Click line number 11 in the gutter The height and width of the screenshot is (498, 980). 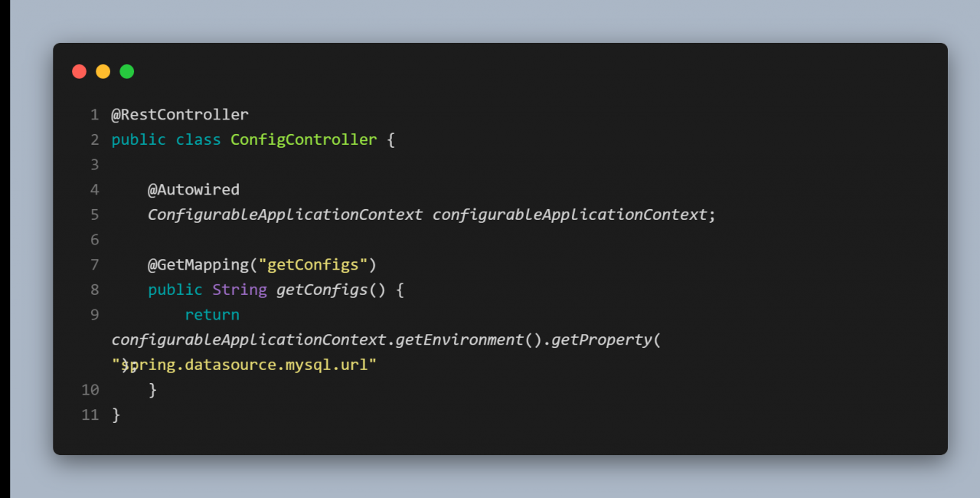[90, 414]
